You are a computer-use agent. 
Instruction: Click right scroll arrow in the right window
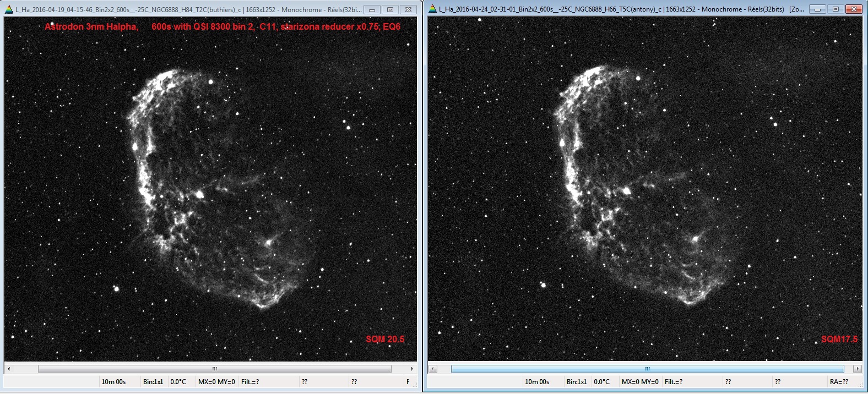[858, 369]
